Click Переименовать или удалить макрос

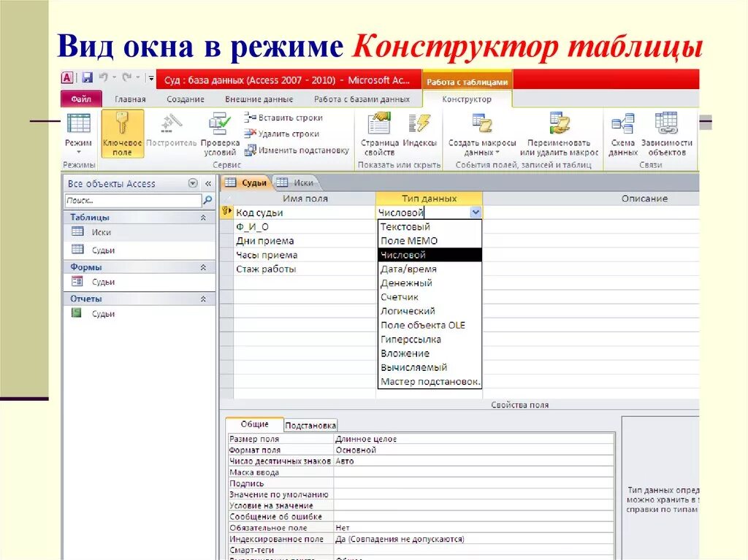(x=559, y=134)
